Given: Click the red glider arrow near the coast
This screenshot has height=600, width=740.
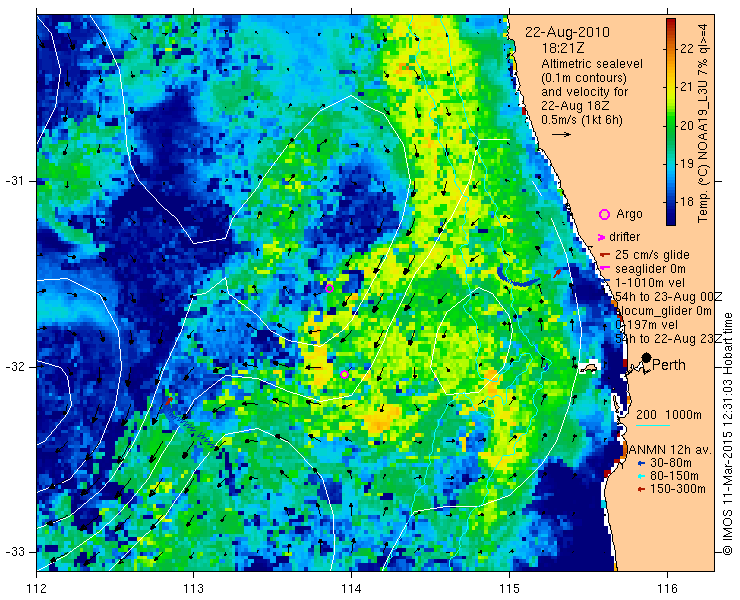Looking at the screenshot, I should 558,272.
